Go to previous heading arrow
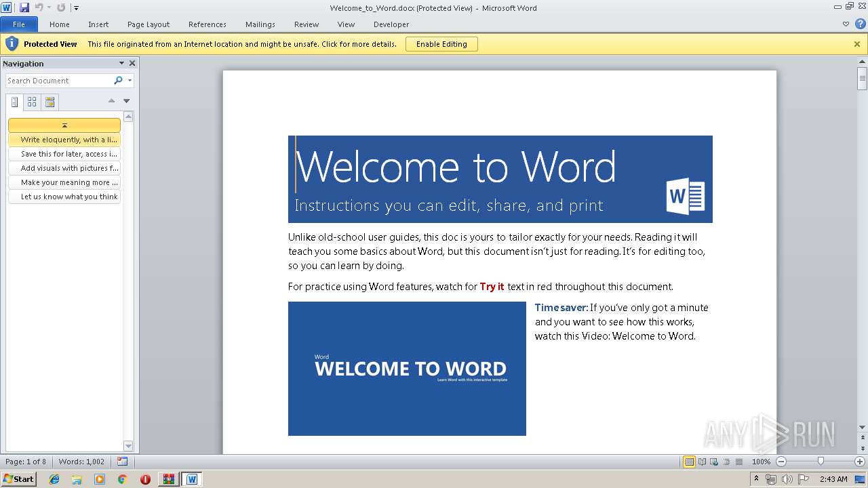Screen dimensions: 868x488 pyautogui.click(x=112, y=101)
